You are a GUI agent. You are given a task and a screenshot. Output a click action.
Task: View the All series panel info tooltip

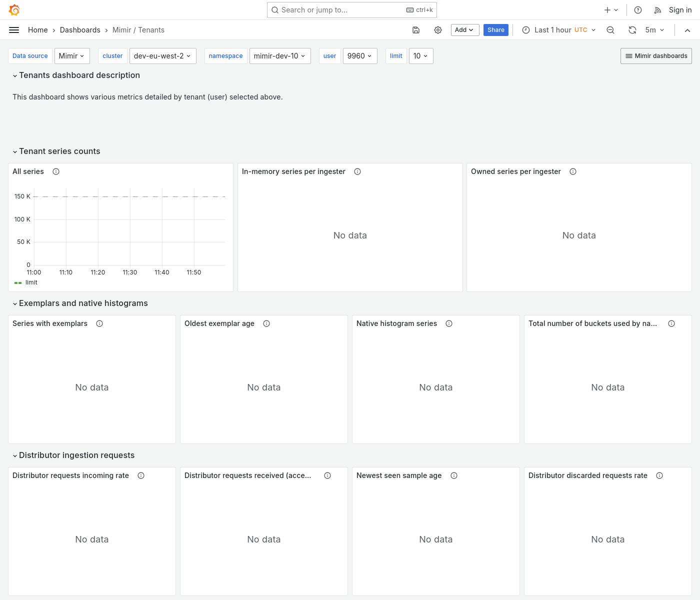(55, 171)
